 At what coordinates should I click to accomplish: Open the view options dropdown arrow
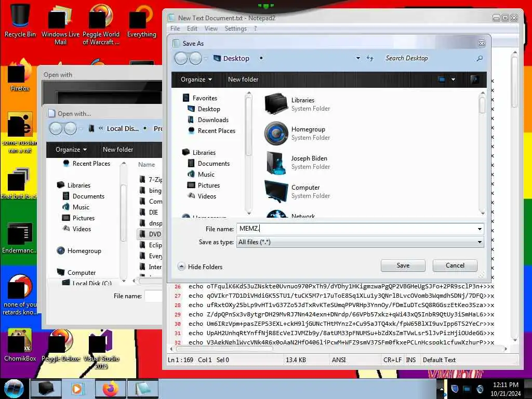click(453, 79)
